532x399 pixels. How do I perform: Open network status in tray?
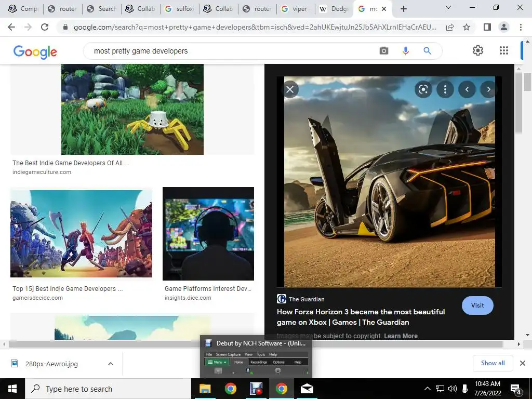440,389
